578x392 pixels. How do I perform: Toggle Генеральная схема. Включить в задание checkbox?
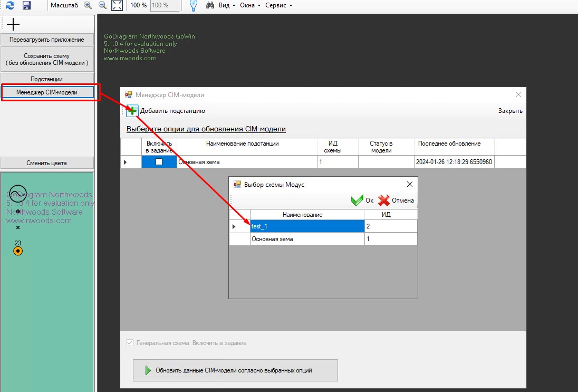130,343
